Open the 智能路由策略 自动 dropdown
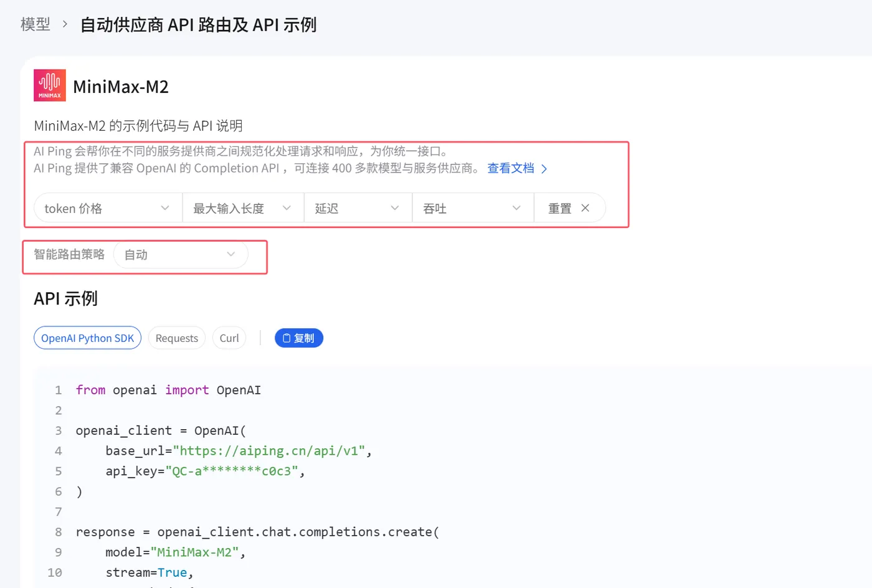The image size is (872, 588). click(181, 254)
